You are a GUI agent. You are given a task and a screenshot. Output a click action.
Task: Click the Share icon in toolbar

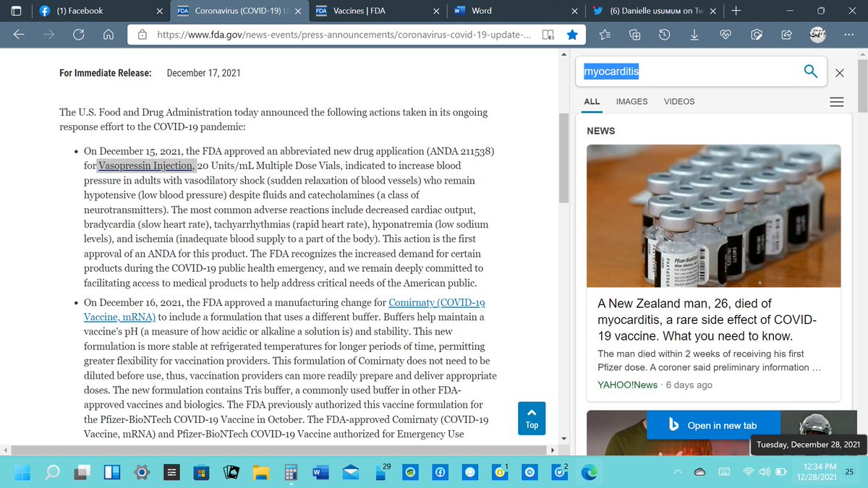point(786,34)
